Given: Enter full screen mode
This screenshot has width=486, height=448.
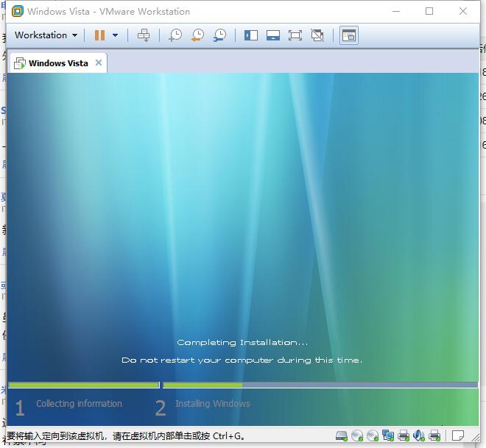Looking at the screenshot, I should pyautogui.click(x=295, y=35).
